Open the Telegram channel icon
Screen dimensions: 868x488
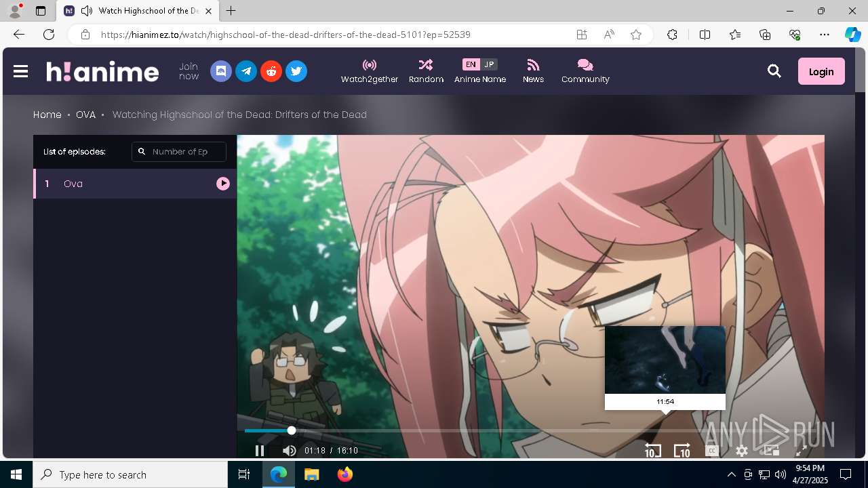tap(246, 71)
